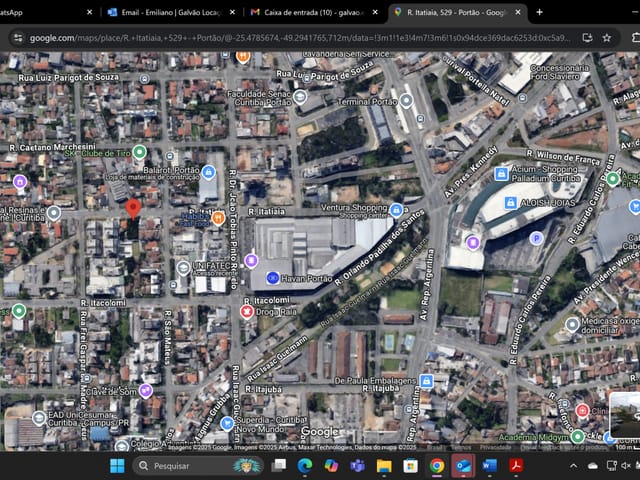Open De Paula Embalagens marker
Image resolution: width=640 pixels, height=480 pixels.
pyautogui.click(x=427, y=381)
